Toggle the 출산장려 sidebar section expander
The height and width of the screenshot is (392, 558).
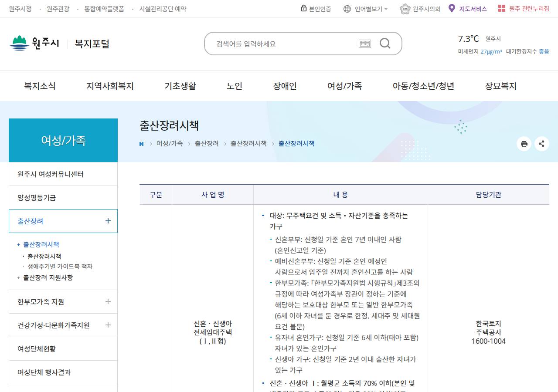108,221
